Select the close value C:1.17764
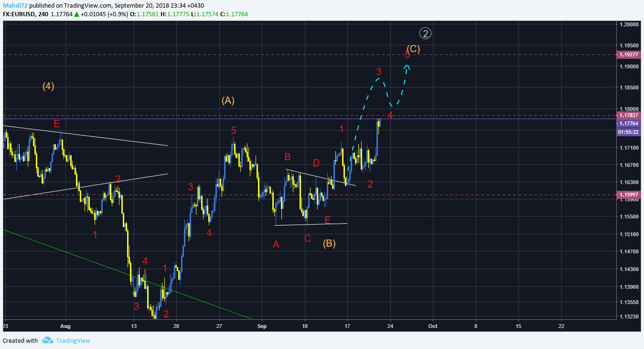644x349 pixels. tap(234, 14)
